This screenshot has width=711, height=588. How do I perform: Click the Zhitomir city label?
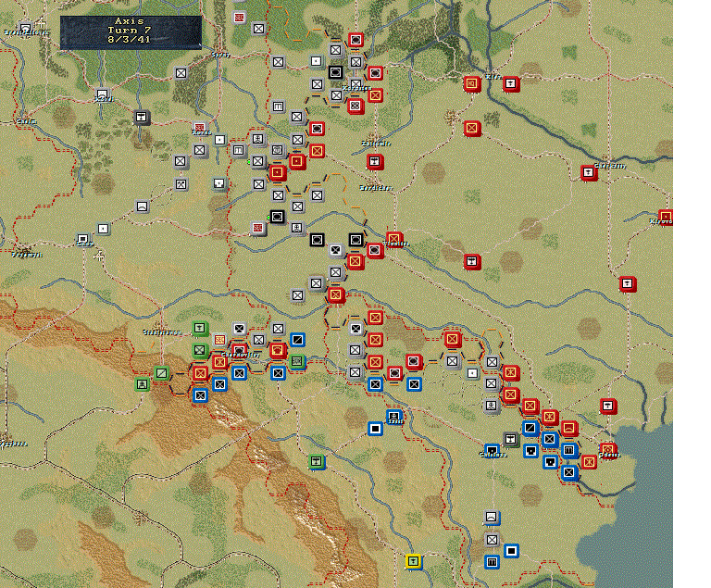pos(376,144)
